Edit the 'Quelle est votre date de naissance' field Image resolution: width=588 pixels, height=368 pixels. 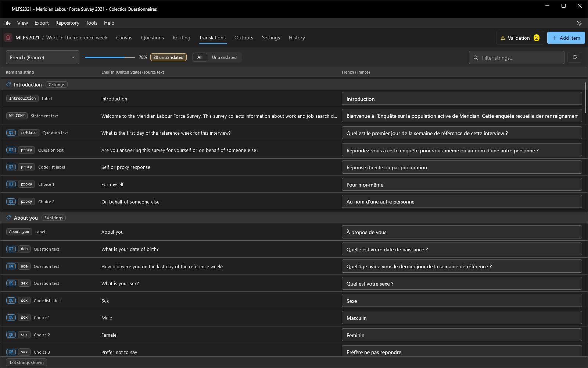[462, 249]
